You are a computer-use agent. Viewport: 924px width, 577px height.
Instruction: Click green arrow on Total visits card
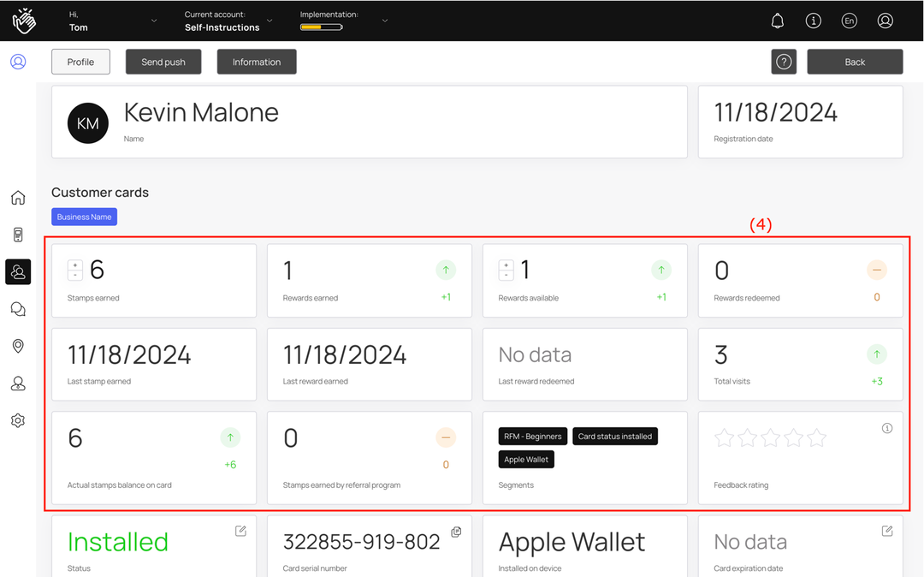pos(877,354)
